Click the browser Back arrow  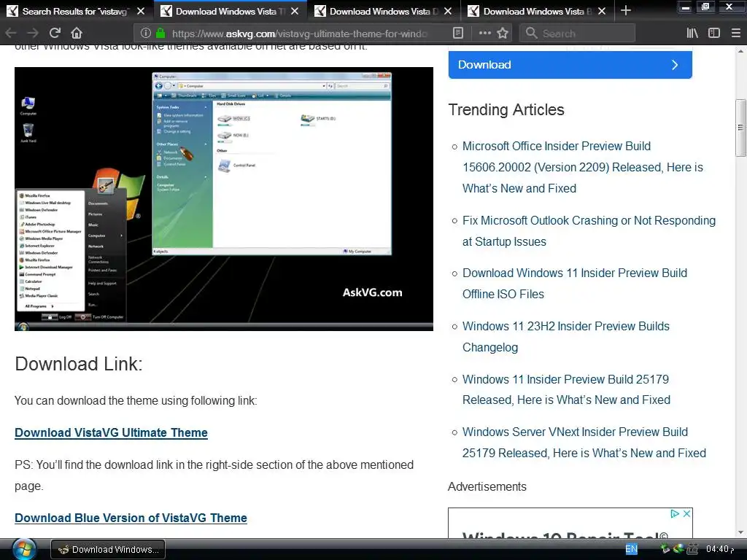(10, 33)
